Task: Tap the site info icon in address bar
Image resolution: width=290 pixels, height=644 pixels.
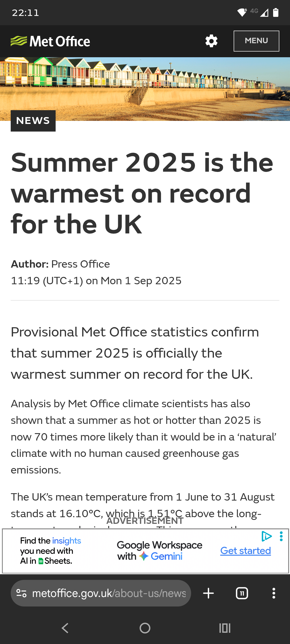Action: (x=21, y=593)
